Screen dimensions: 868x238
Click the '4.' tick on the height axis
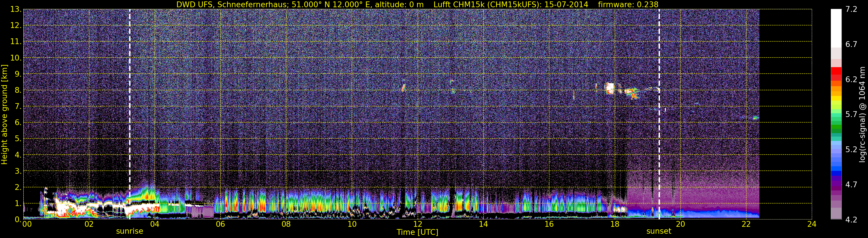click(x=18, y=155)
